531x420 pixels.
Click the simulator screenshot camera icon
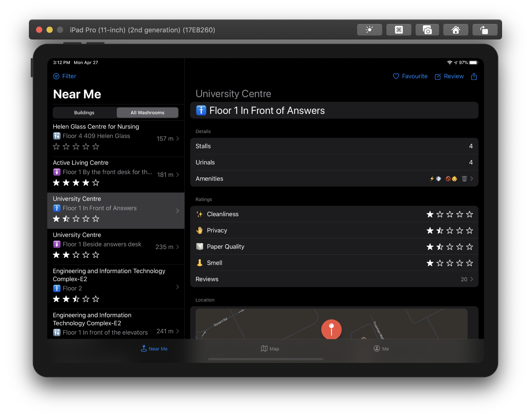(427, 30)
